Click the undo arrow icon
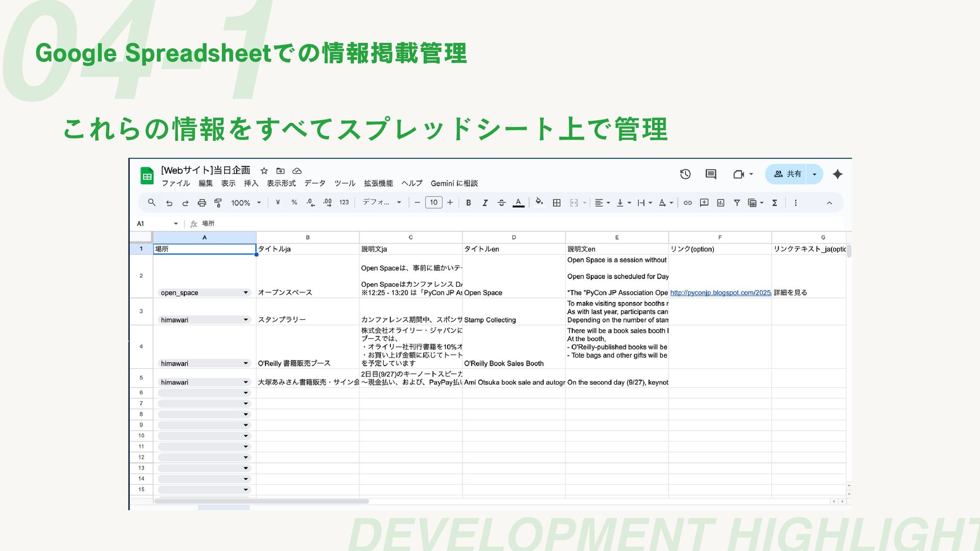This screenshot has width=980, height=551. (x=169, y=203)
